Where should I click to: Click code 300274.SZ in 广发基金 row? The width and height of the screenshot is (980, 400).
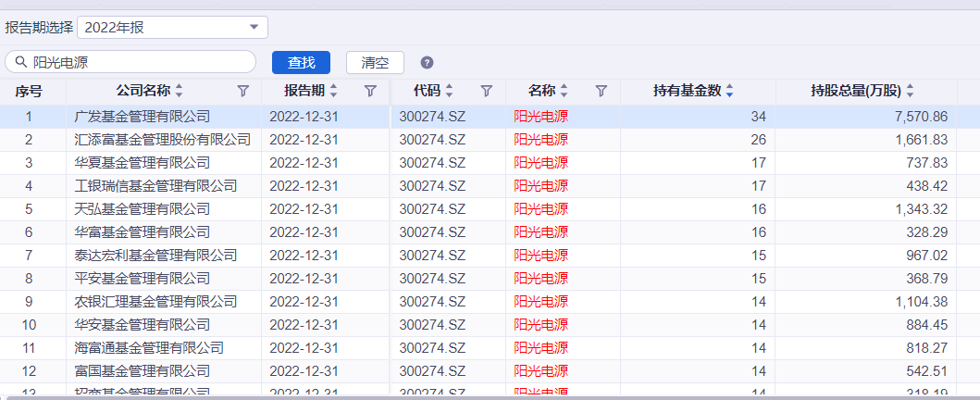click(432, 117)
